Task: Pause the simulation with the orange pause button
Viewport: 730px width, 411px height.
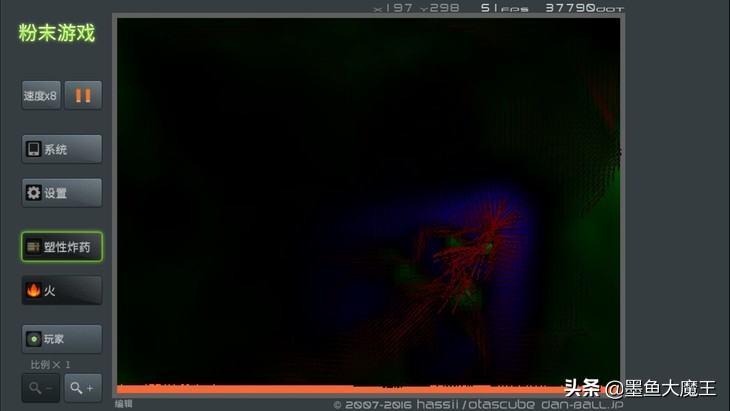Action: coord(83,96)
